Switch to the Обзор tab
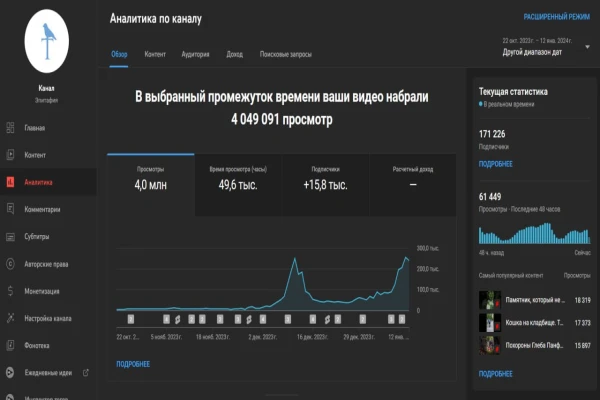Screen dimensions: 600x400 119,54
